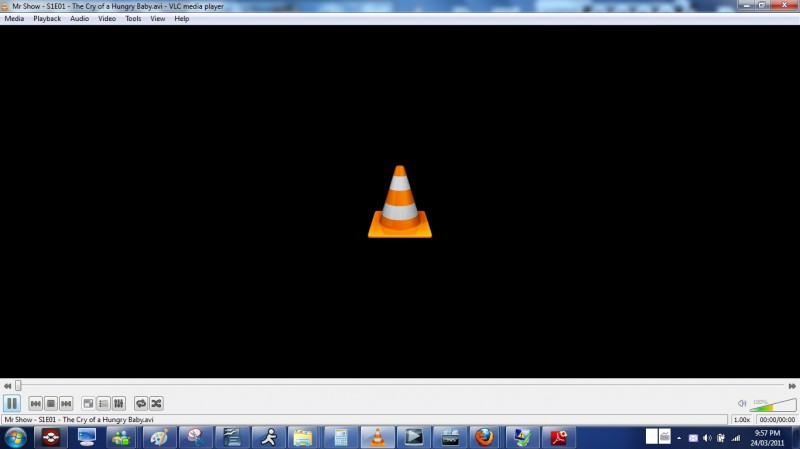
Task: Open the Audio menu
Action: pos(79,18)
